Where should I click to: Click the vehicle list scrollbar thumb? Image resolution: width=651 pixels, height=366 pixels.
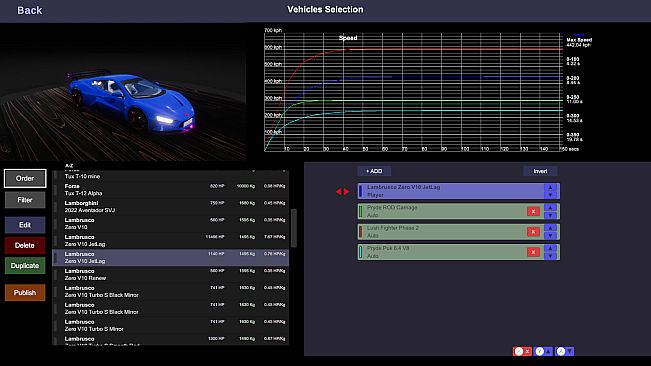point(294,228)
